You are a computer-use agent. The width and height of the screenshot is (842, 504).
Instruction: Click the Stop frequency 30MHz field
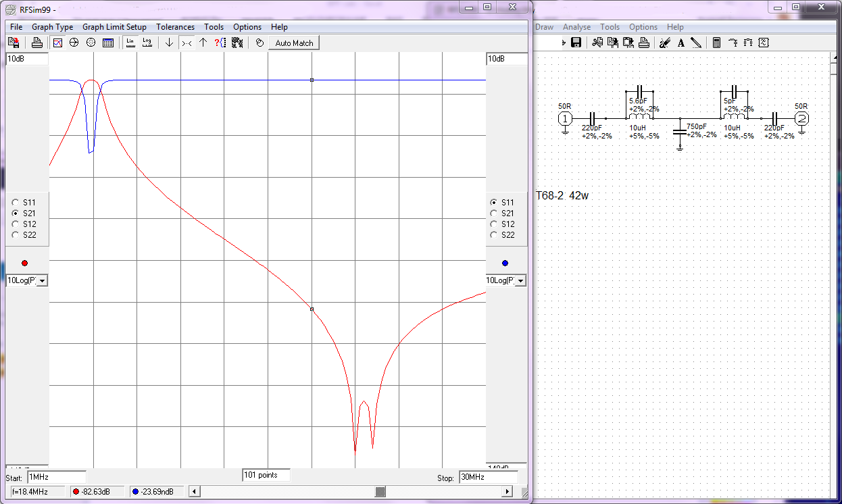(x=488, y=477)
